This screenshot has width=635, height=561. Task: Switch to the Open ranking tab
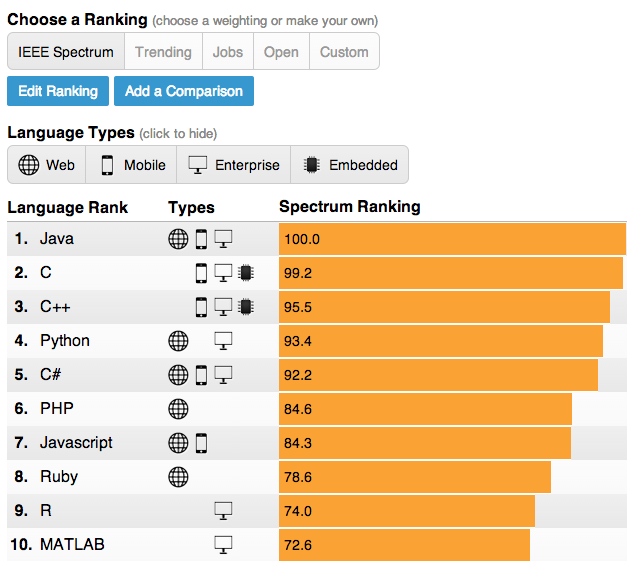281,51
